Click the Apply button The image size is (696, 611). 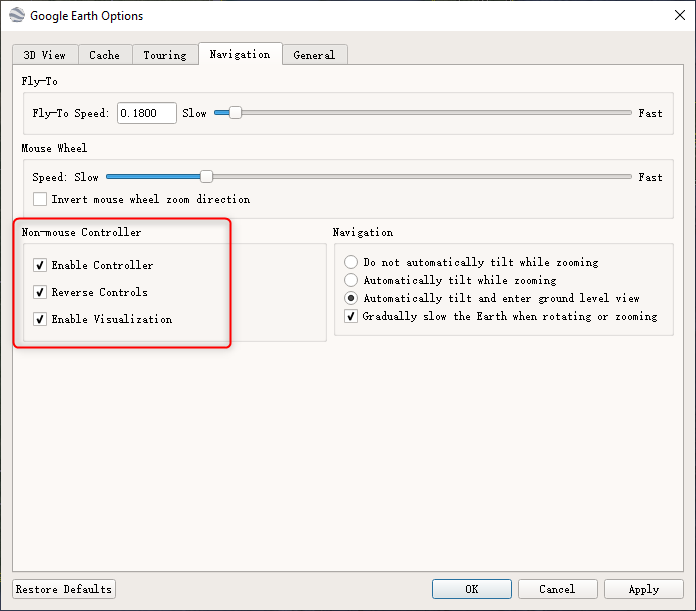(644, 589)
